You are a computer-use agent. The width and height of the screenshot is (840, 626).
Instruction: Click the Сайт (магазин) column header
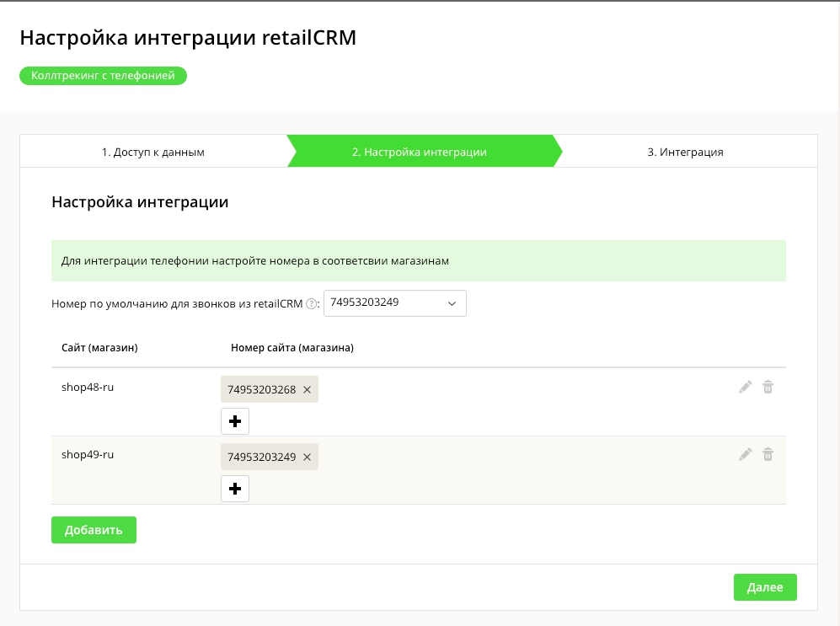point(99,348)
